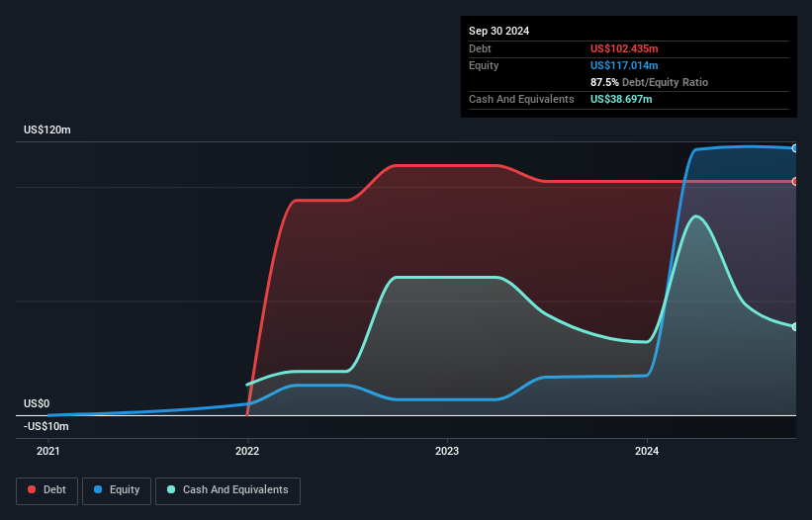Click the blue Equity endpoint marker
The height and width of the screenshot is (520, 812).
[795, 148]
